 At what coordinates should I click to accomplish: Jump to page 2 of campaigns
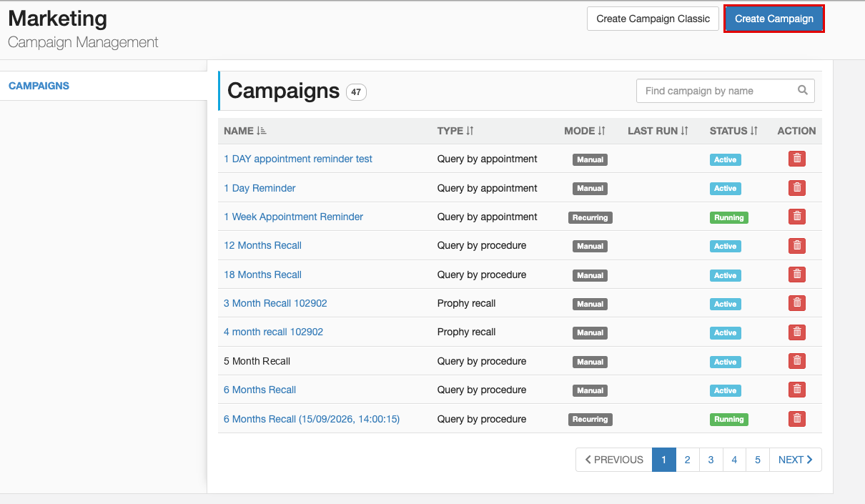click(688, 460)
